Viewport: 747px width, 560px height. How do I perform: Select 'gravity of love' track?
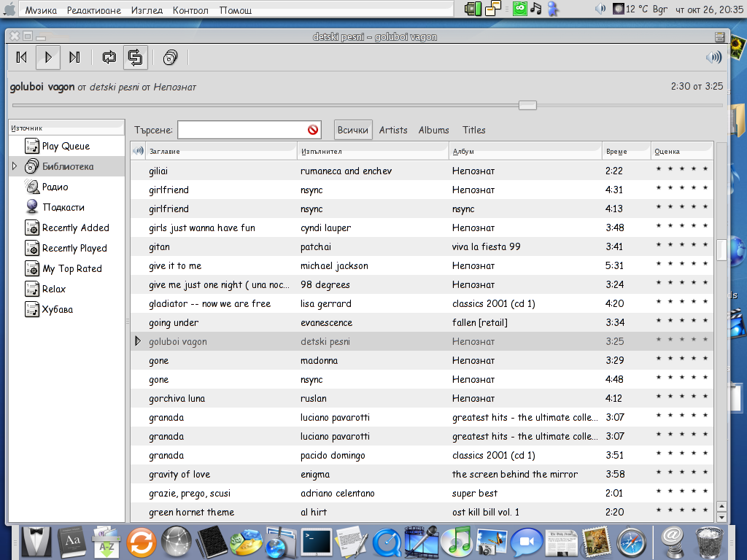[x=422, y=474]
